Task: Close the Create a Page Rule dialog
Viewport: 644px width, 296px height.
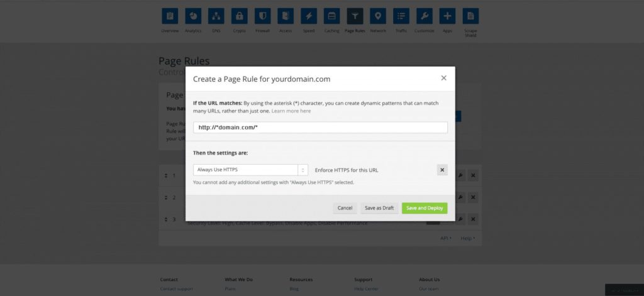Action: point(443,78)
